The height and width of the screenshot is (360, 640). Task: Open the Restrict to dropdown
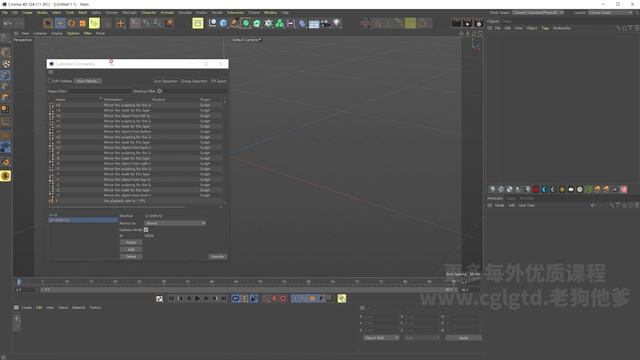175,223
